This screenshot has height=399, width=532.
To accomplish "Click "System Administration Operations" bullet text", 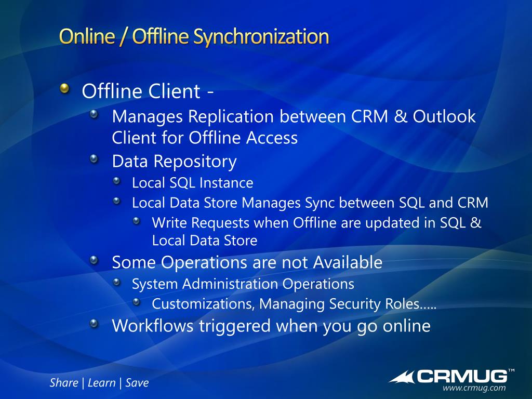I will 243,284.
